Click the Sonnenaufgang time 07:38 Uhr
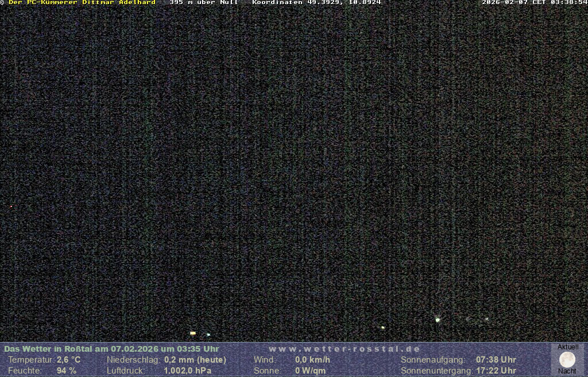This screenshot has width=588, height=377. (496, 360)
